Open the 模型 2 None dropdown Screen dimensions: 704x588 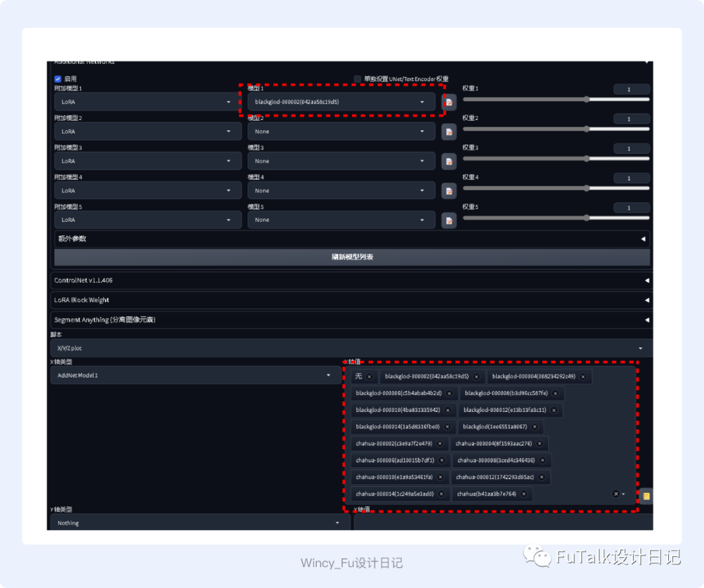point(341,132)
